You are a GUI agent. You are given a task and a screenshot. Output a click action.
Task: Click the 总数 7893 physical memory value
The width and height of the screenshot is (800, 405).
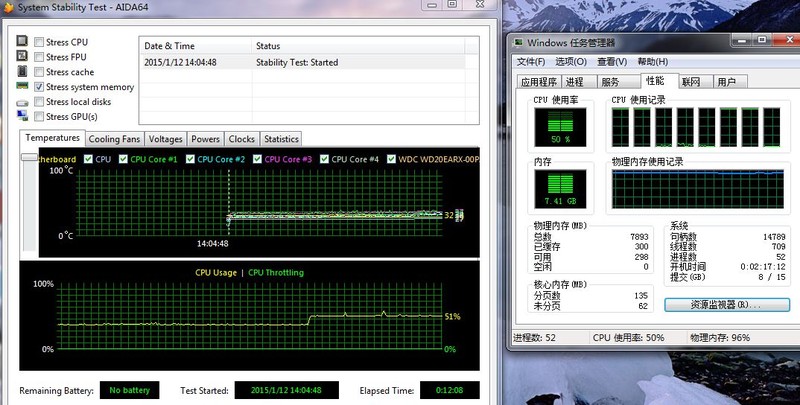(639, 237)
